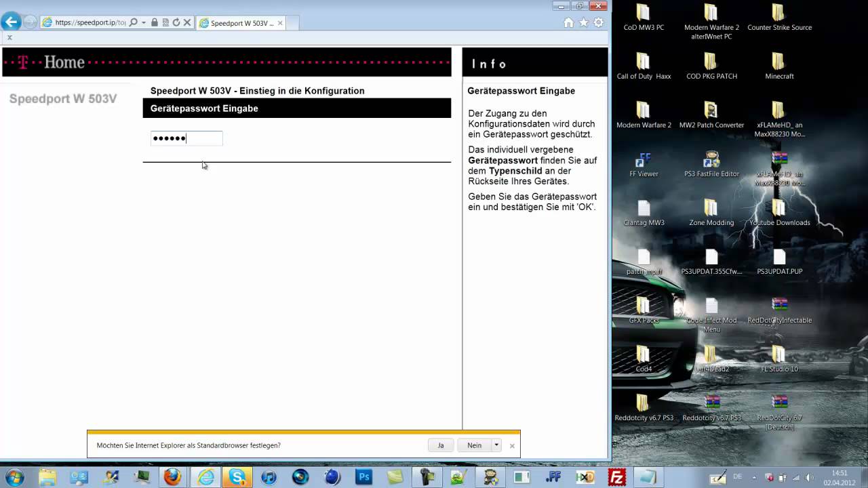
Task: Open the Call of Duty Haxx folder
Action: pyautogui.click(x=644, y=66)
